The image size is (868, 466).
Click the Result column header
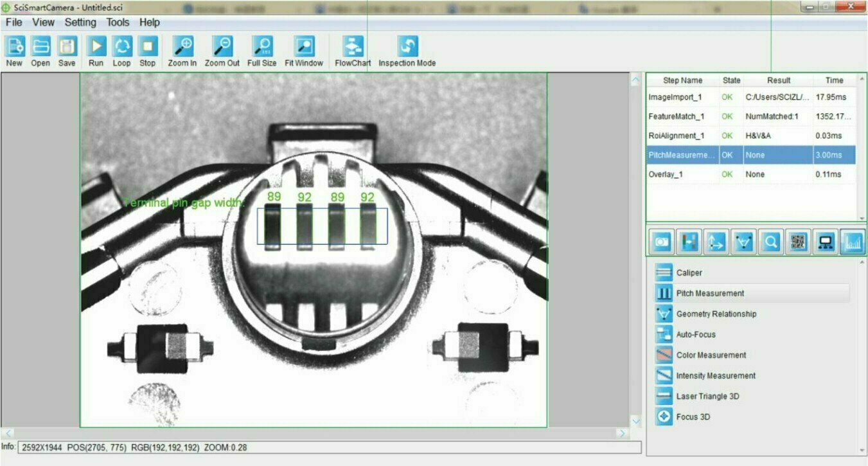(x=778, y=80)
